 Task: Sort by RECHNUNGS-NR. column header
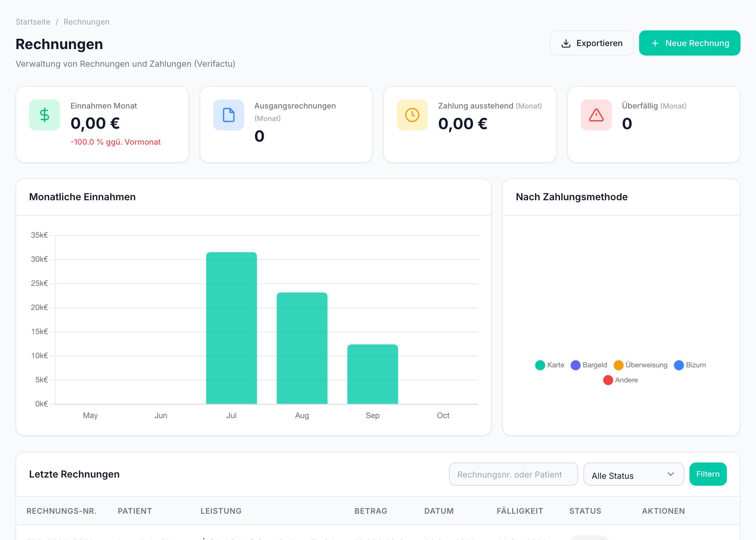click(62, 511)
